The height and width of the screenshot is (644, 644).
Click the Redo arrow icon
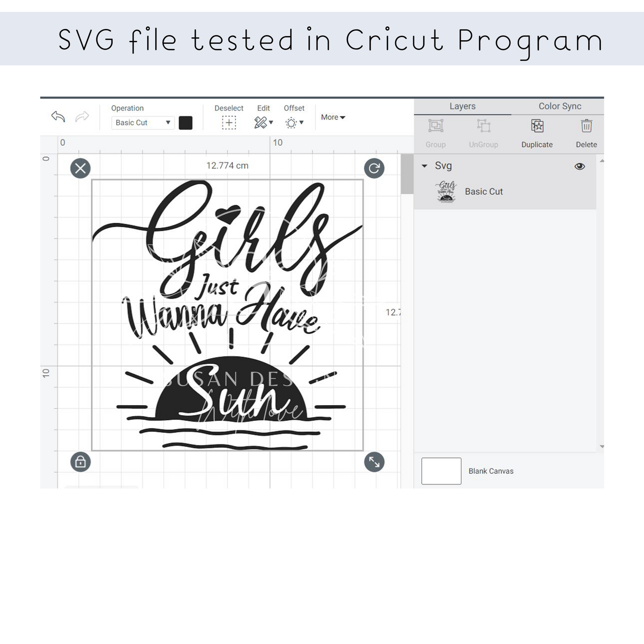(82, 117)
